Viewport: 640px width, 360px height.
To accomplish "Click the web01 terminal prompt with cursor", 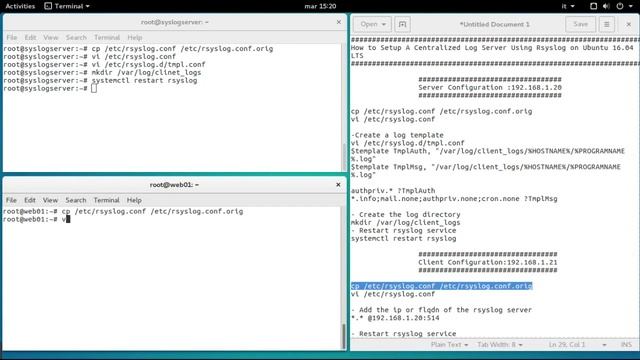I will pos(36,219).
